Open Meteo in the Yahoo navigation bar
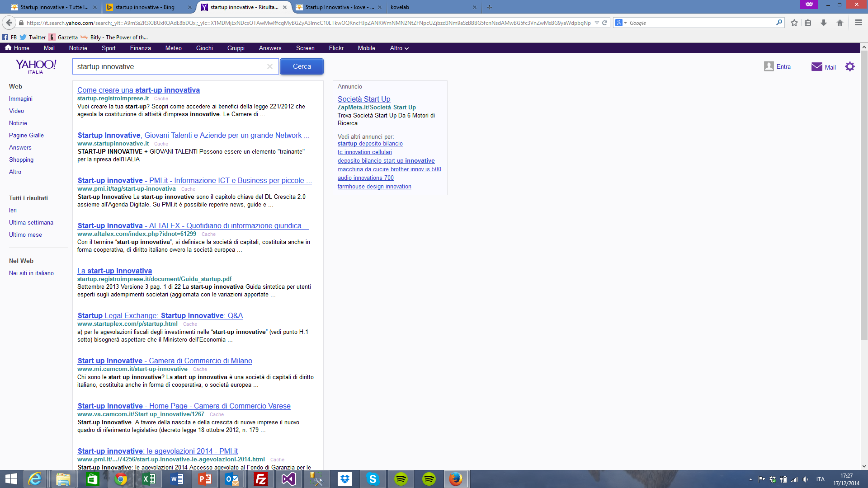Viewport: 868px width, 488px height. [x=173, y=48]
